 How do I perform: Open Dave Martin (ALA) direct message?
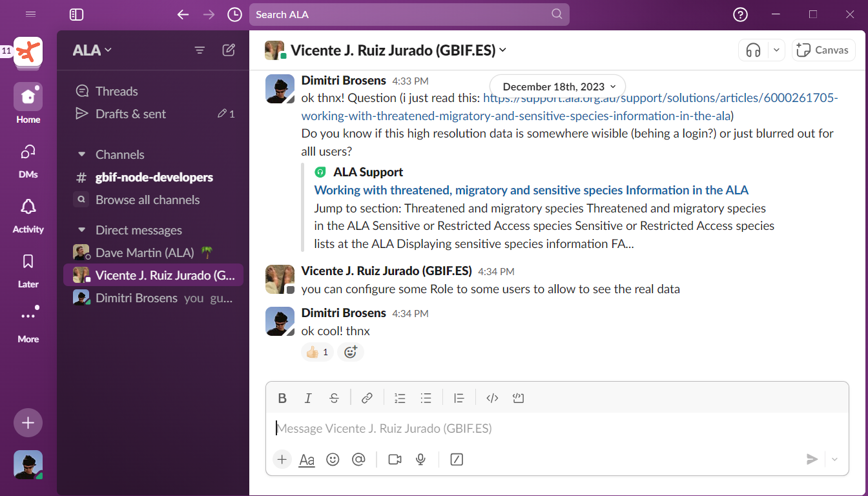click(152, 253)
